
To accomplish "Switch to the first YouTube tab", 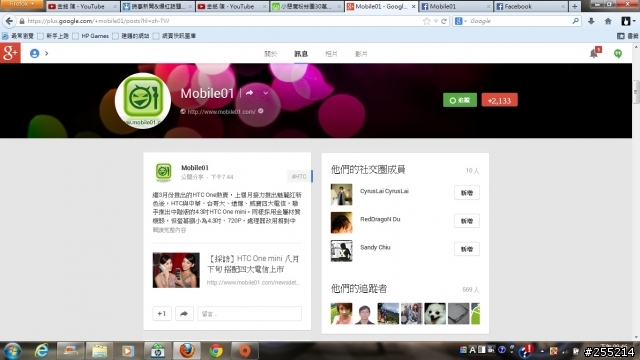I will [82, 6].
